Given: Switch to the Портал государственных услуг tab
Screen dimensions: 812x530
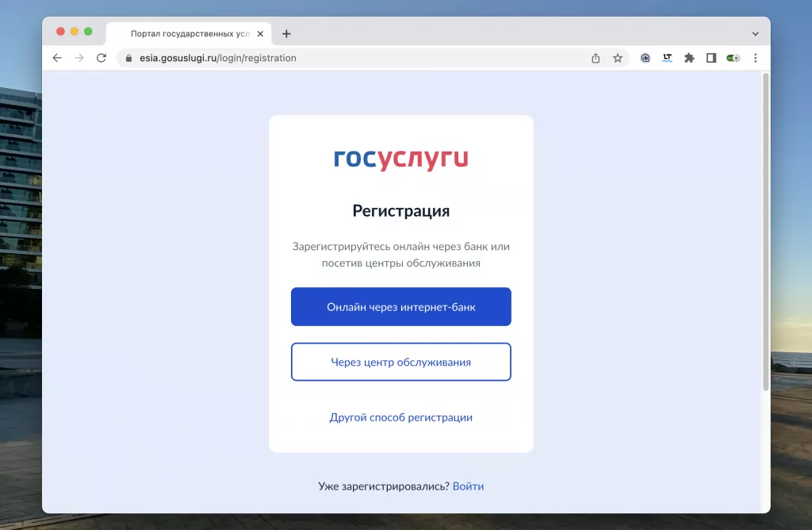Looking at the screenshot, I should [190, 33].
